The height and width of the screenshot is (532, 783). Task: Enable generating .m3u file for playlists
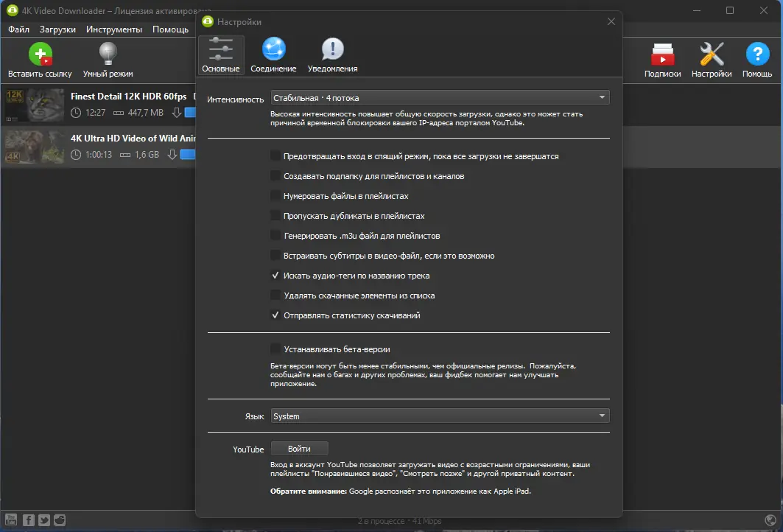pos(275,236)
